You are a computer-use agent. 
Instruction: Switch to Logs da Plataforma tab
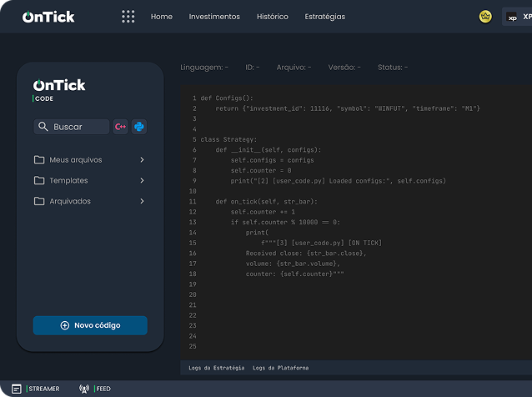click(281, 368)
